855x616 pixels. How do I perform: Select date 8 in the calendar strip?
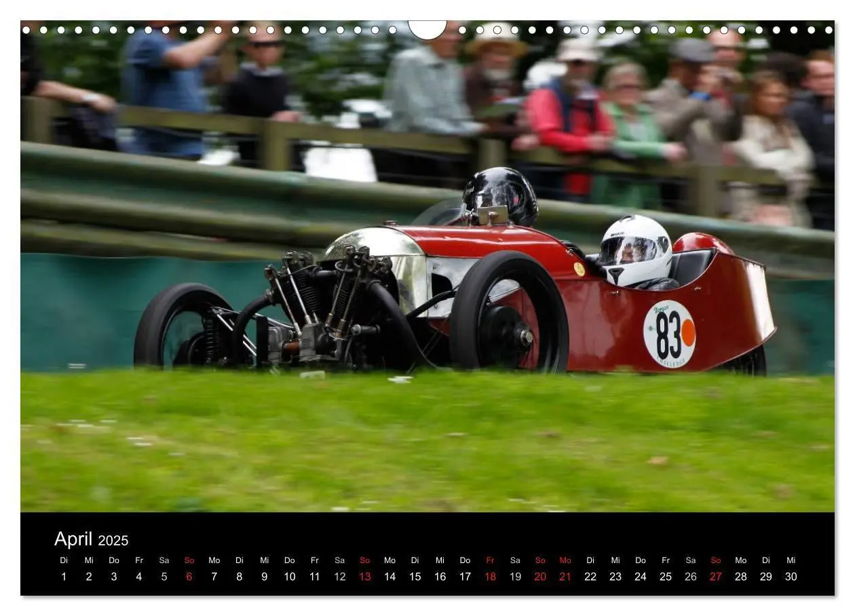[239, 577]
